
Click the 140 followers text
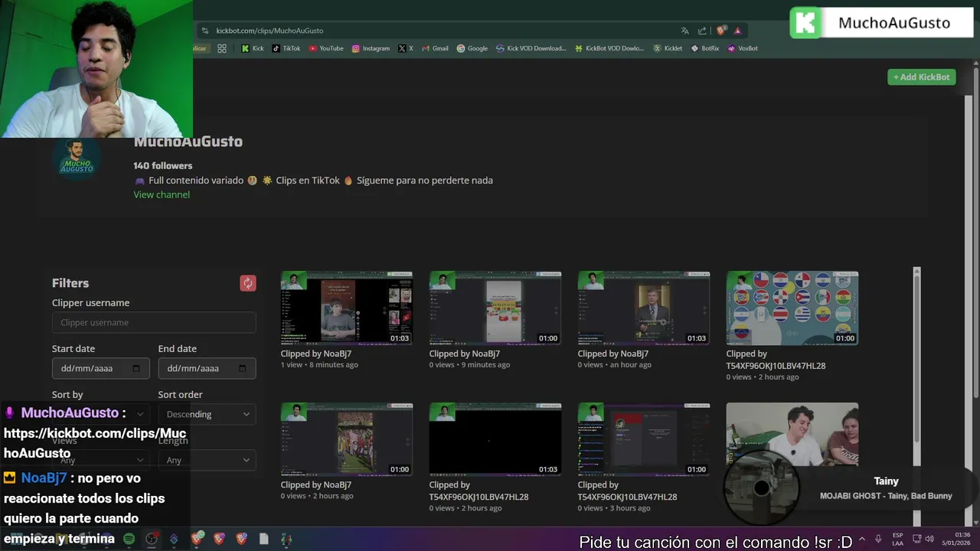point(163,165)
